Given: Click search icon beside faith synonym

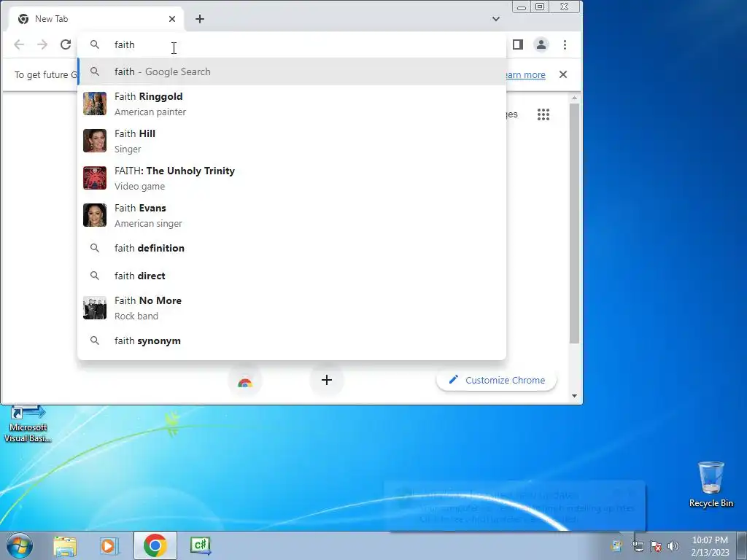Looking at the screenshot, I should pyautogui.click(x=95, y=341).
